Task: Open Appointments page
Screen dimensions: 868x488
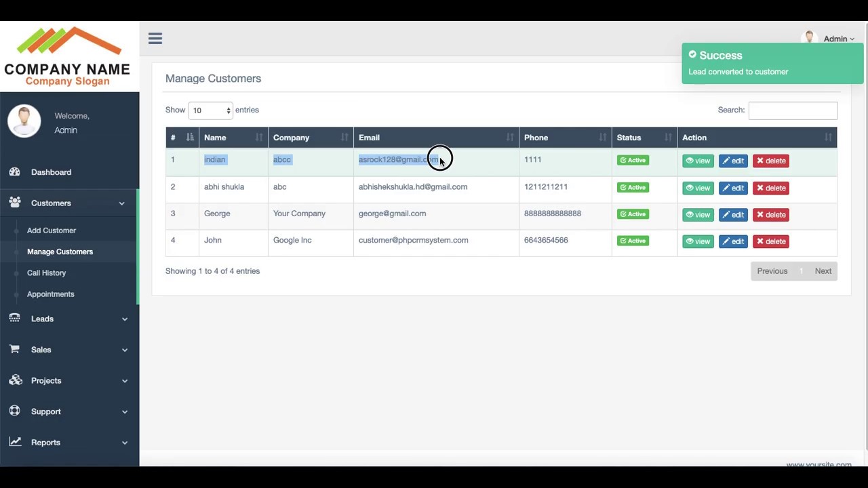Action: [50, 294]
